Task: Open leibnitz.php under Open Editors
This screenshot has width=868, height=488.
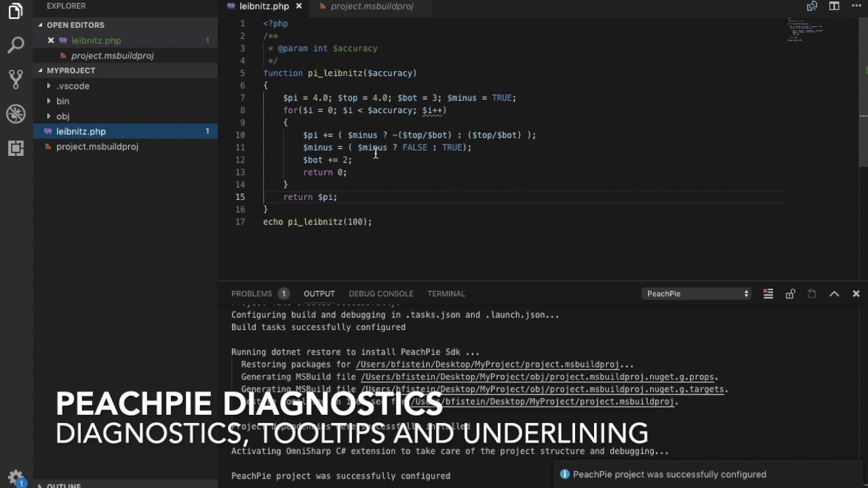Action: [x=125, y=41]
